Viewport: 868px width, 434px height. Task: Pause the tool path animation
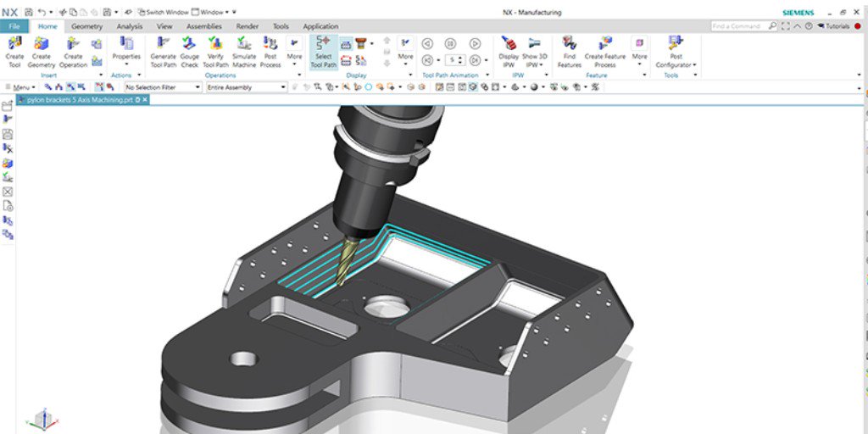[451, 44]
